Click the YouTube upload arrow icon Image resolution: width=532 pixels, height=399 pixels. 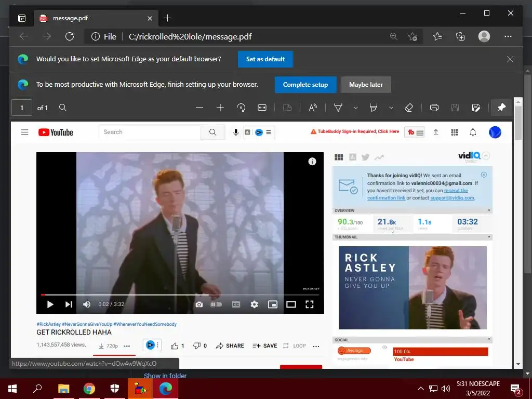coord(436,132)
